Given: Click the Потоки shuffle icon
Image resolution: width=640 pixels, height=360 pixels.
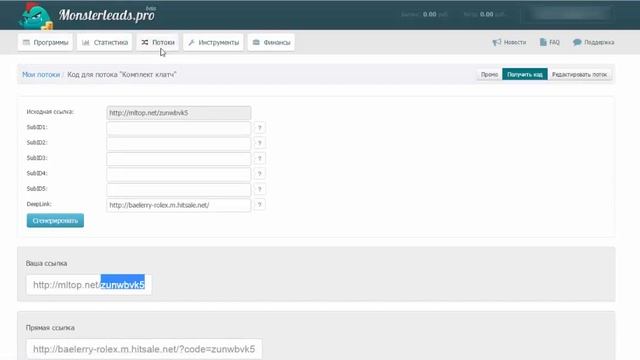Looking at the screenshot, I should pos(145,42).
